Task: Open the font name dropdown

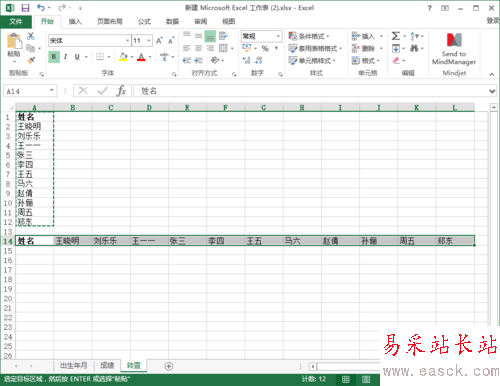Action: (127, 41)
